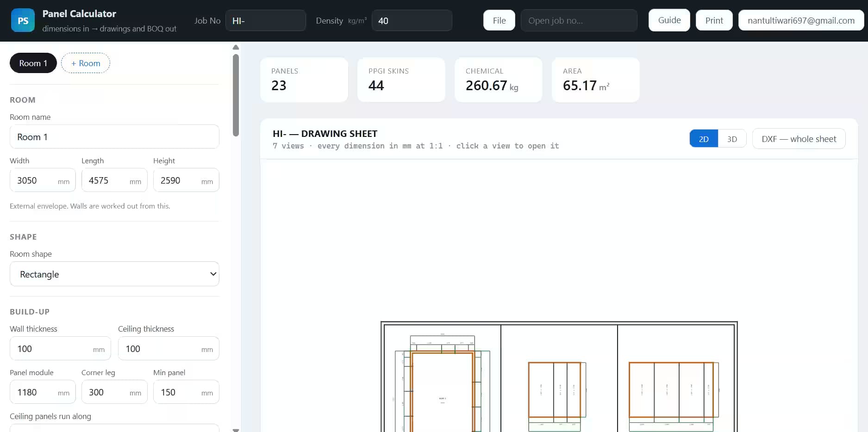Viewport: 868px width, 432px height.
Task: Click the HI- — DRAWING SHEET title
Action: click(325, 134)
